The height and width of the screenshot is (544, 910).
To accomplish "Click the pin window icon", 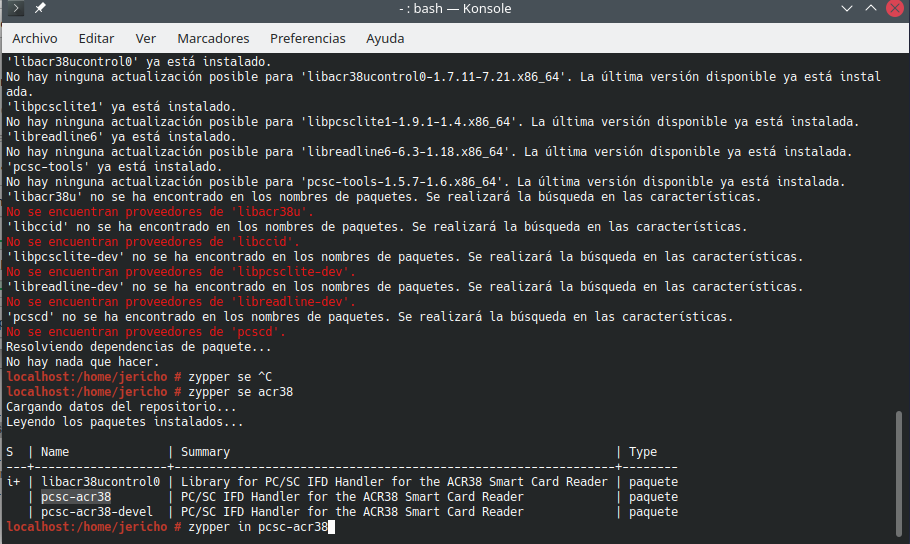I will tap(40, 9).
